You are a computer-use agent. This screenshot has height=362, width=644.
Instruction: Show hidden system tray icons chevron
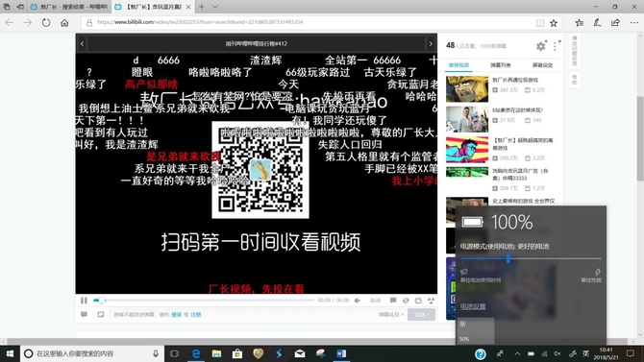(517, 353)
